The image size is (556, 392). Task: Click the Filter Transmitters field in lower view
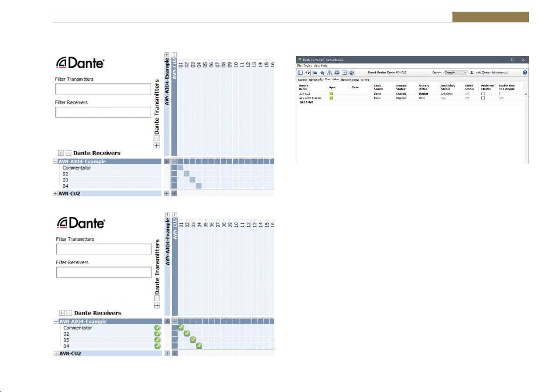pyautogui.click(x=104, y=249)
